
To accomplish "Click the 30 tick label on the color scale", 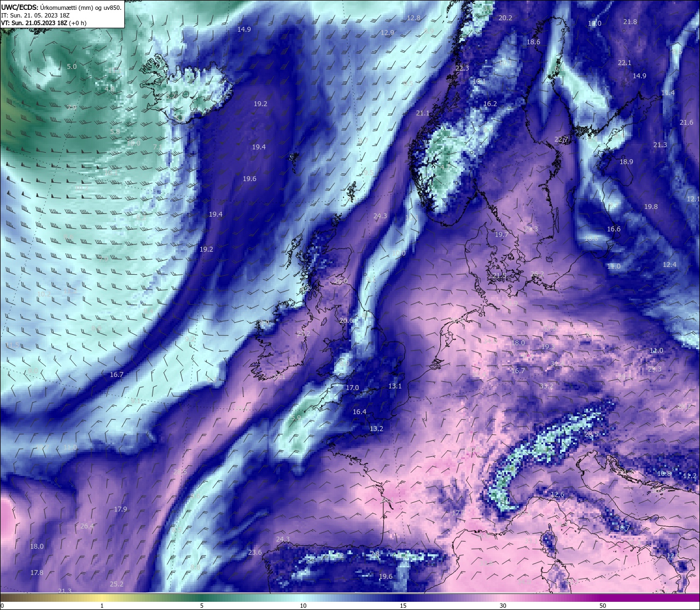I will 503,606.
